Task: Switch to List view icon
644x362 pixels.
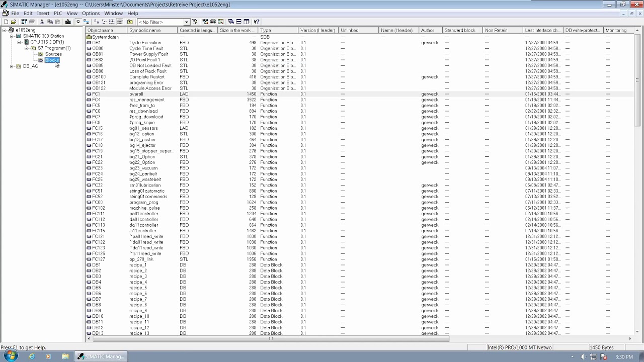Action: click(x=112, y=22)
